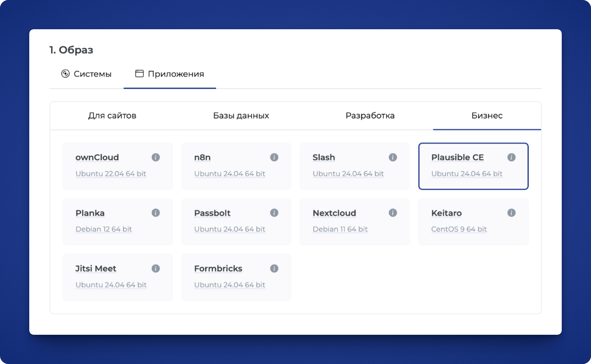Viewport: 591px width, 364px height.
Task: Click Ubuntu 24.04 64 bit under Slash
Action: pyautogui.click(x=348, y=174)
